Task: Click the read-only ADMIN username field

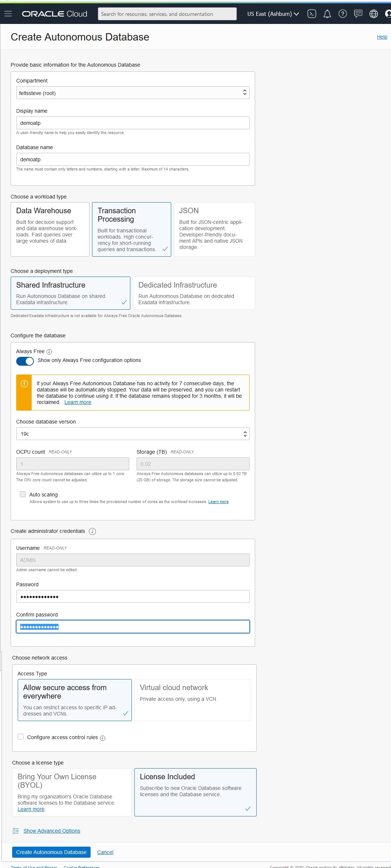Action: (x=133, y=560)
